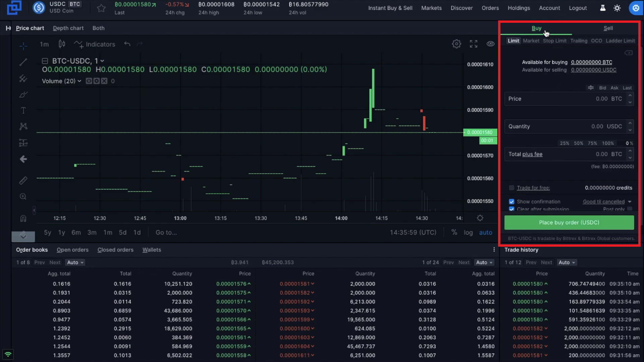Switch to the Sell tab
Viewport: 644px width, 362px height.
coord(608,28)
